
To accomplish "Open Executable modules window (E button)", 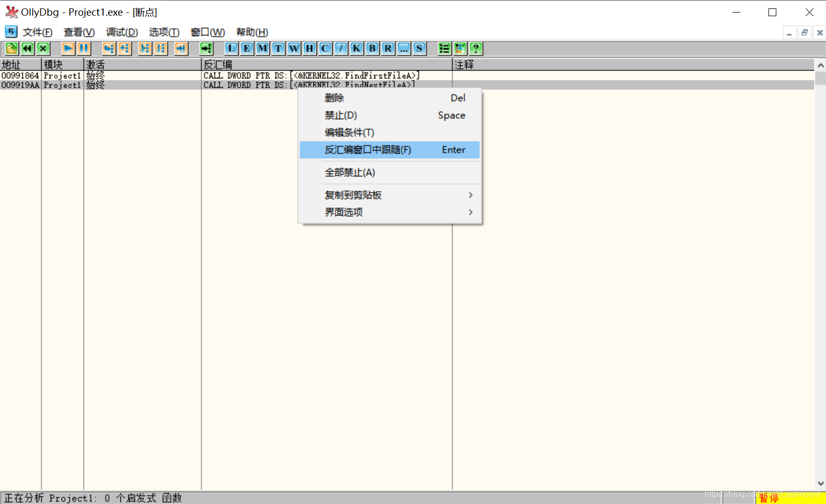I will (247, 49).
